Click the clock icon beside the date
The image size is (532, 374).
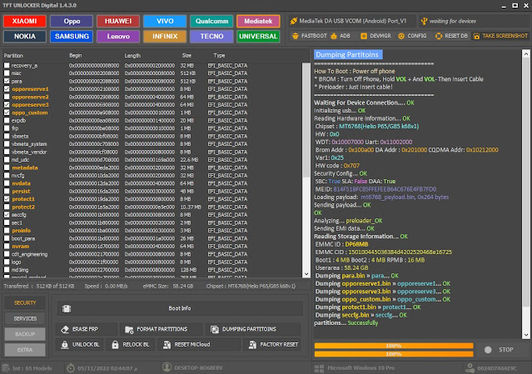(70, 368)
